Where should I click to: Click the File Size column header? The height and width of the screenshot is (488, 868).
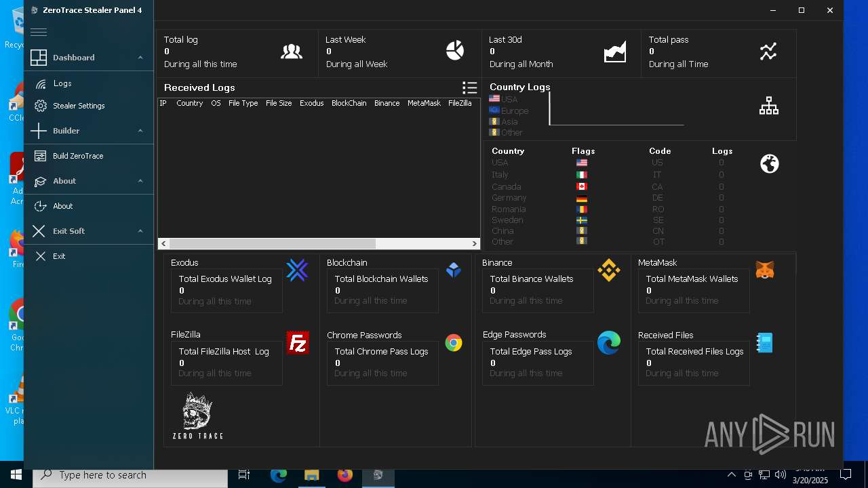pyautogui.click(x=279, y=104)
